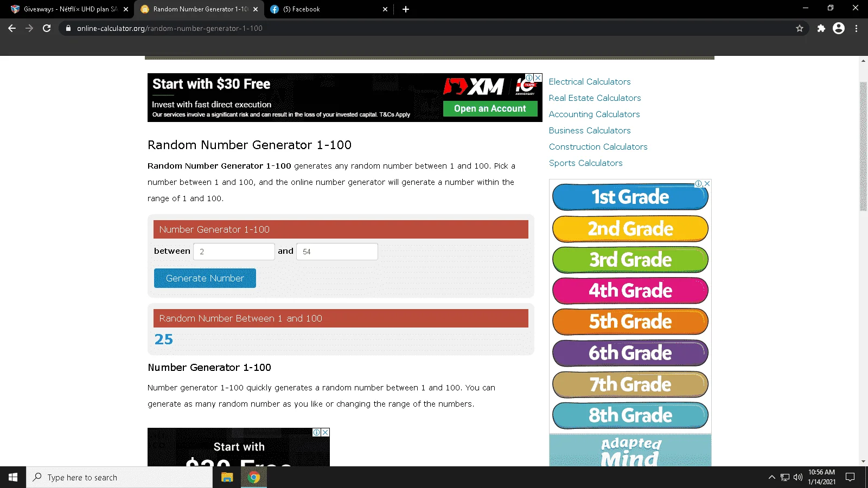Viewport: 868px width, 488px height.
Task: Open File Explorer from the taskbar
Action: 227,477
